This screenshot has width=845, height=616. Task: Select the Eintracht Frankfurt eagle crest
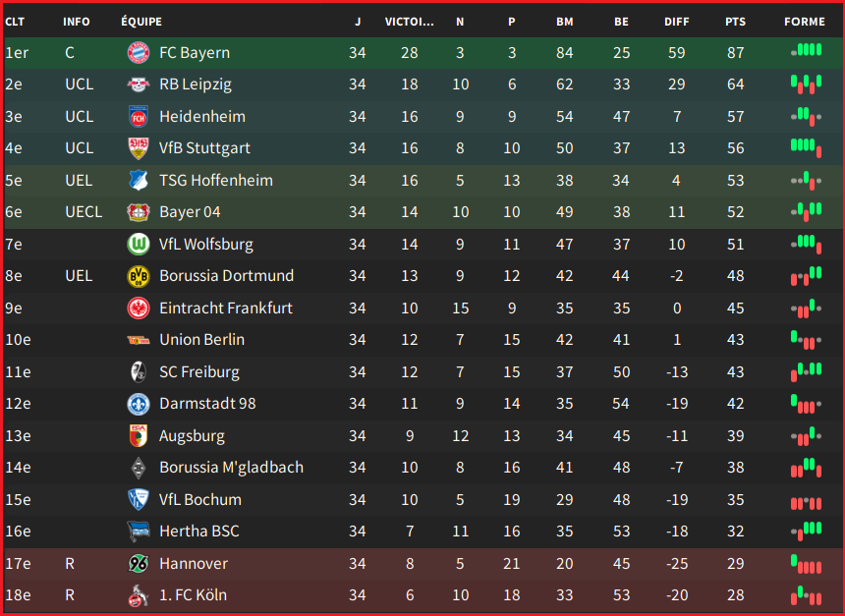tap(138, 308)
